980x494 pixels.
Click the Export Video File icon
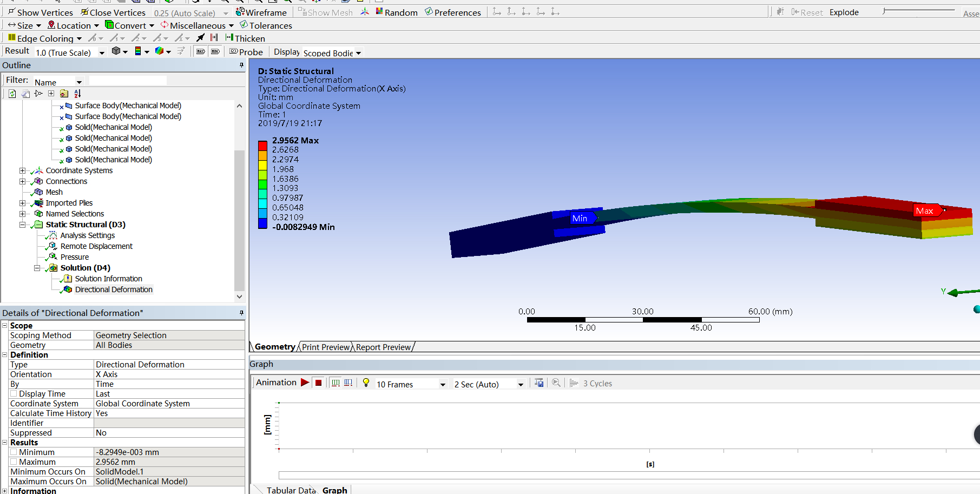pos(539,383)
